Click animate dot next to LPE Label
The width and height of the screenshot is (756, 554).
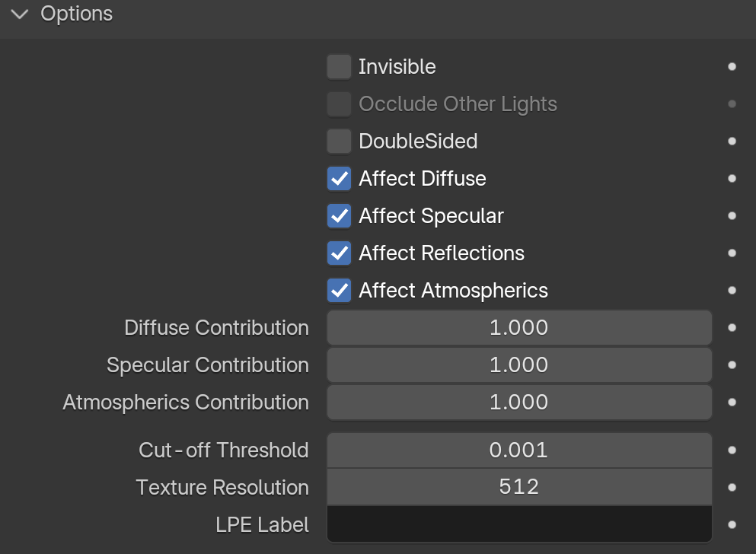point(732,525)
